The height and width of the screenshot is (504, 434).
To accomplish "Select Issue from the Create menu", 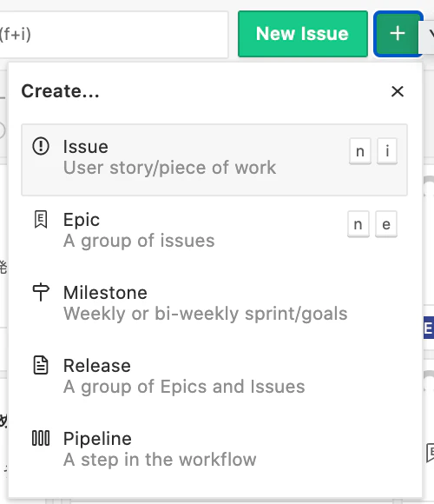I will click(x=214, y=160).
